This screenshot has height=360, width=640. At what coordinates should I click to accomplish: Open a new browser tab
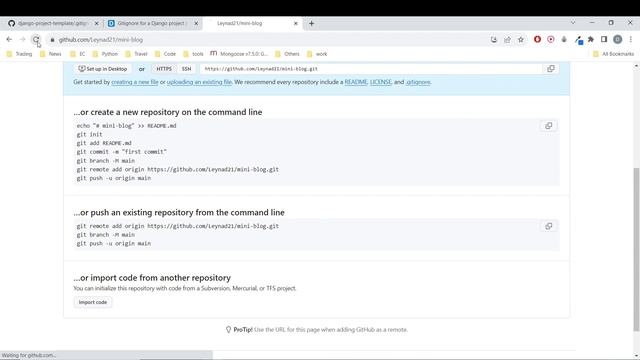[311, 23]
